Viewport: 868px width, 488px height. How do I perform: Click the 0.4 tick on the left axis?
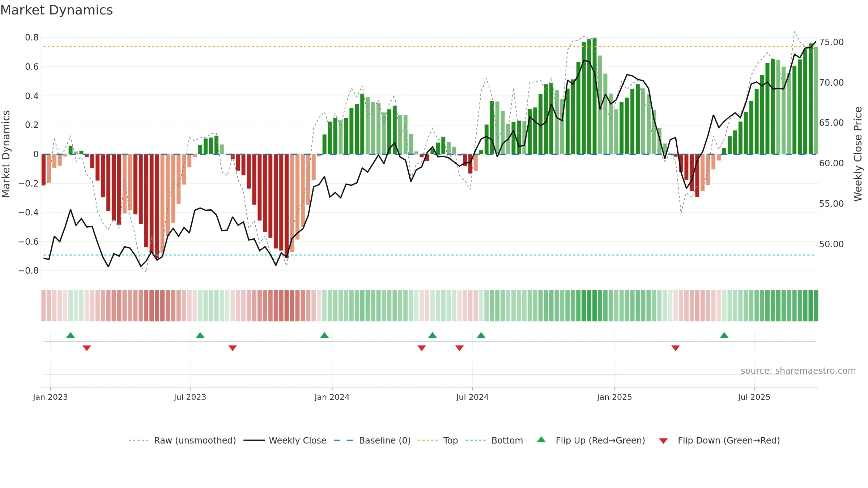pyautogui.click(x=32, y=96)
